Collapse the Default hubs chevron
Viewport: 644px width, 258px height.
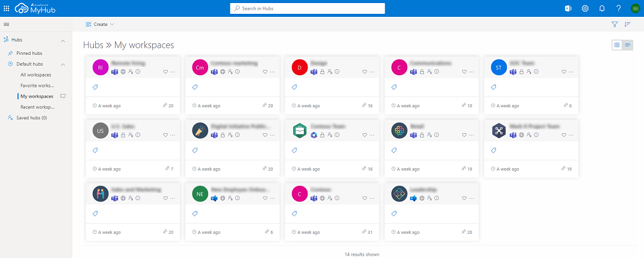(63, 64)
